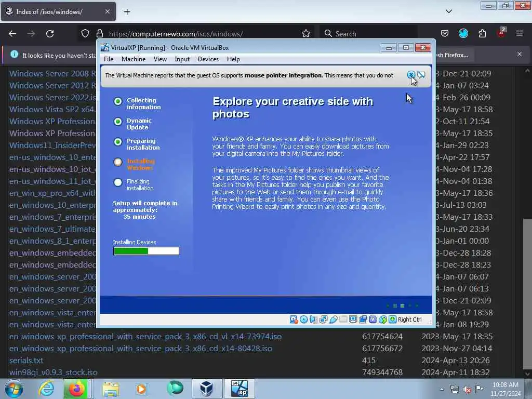Click the hard disk activity status icon
Screen dimensions: 532x399
tap(294, 320)
